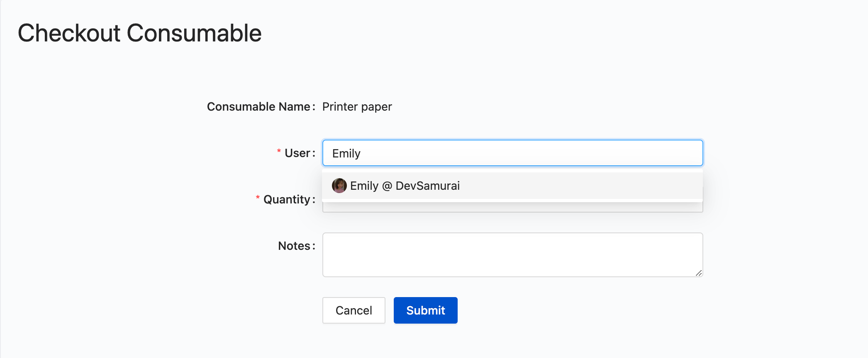This screenshot has height=358, width=868.
Task: Click the "Printer paper" consumable name text
Action: [357, 107]
